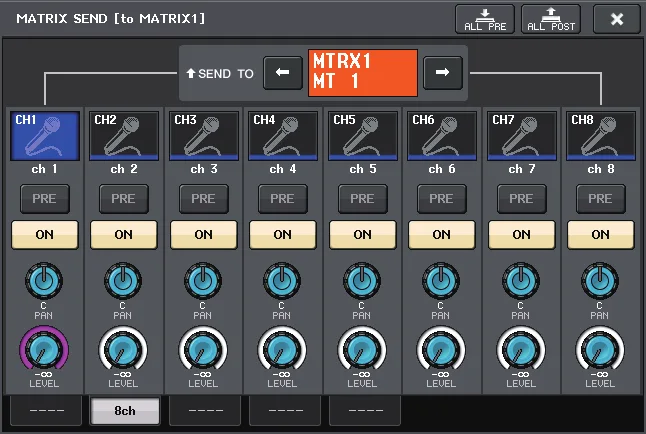Select the LEVEL knob of ch 8
The image size is (646, 434).
(x=600, y=348)
